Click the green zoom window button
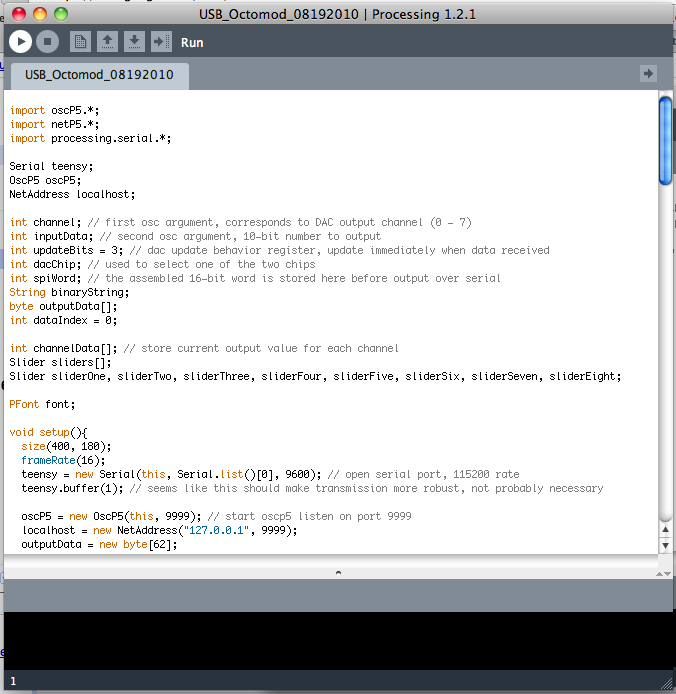The image size is (676, 694). point(61,14)
